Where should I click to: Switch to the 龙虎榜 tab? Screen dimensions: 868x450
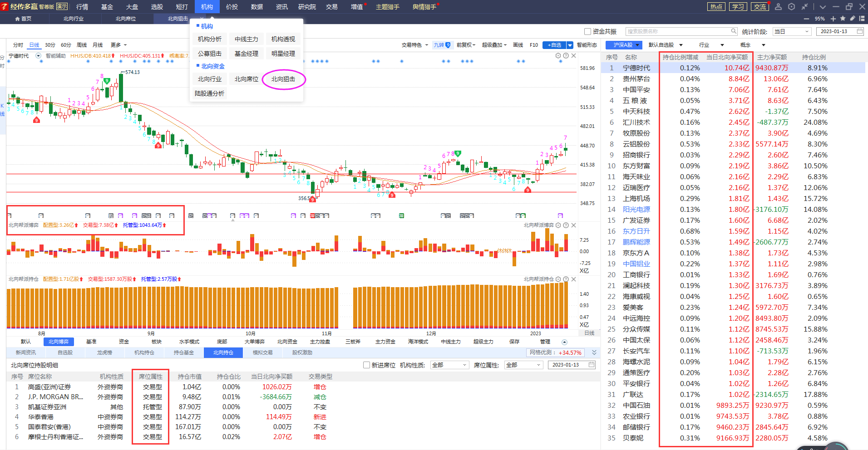click(x=104, y=352)
